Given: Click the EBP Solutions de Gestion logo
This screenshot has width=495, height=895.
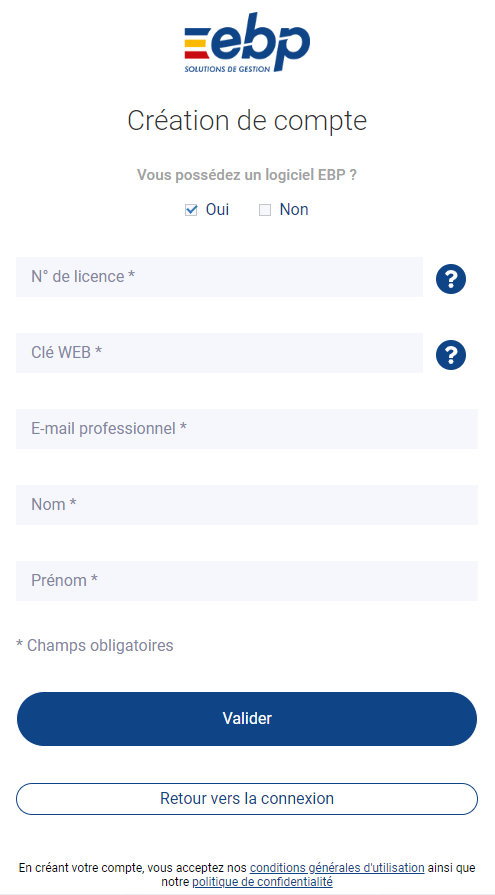Looking at the screenshot, I should (x=247, y=43).
